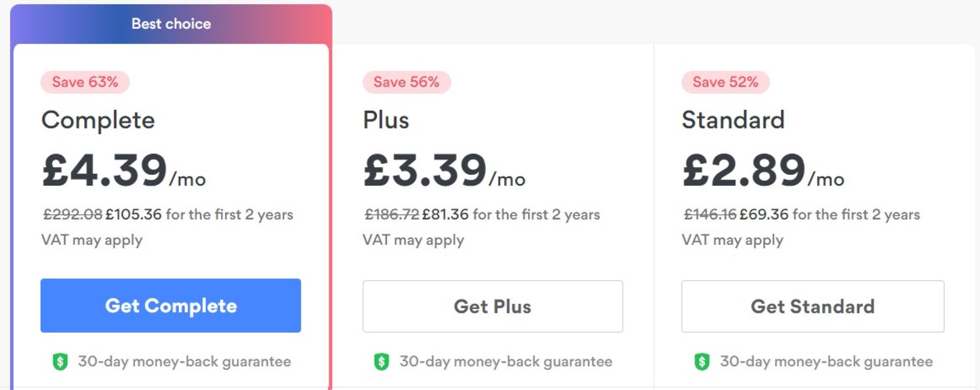Select the Plus plan title

tap(386, 120)
